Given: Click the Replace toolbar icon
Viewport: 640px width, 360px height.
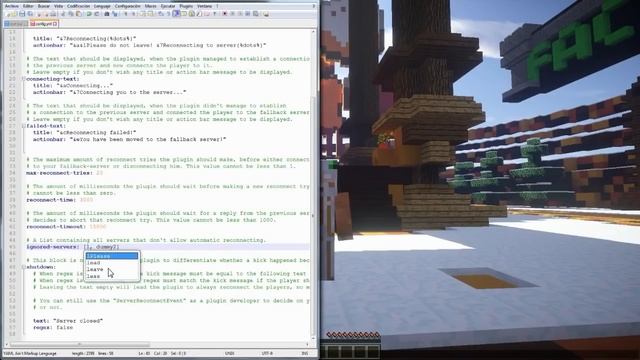Looking at the screenshot, I should pos(115,14).
